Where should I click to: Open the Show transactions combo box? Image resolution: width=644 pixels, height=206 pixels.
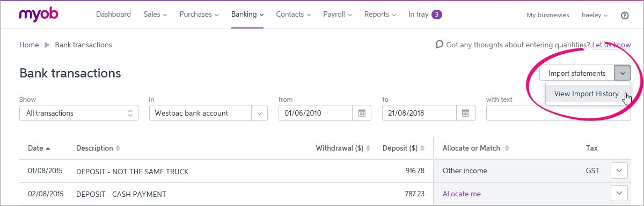tap(78, 113)
